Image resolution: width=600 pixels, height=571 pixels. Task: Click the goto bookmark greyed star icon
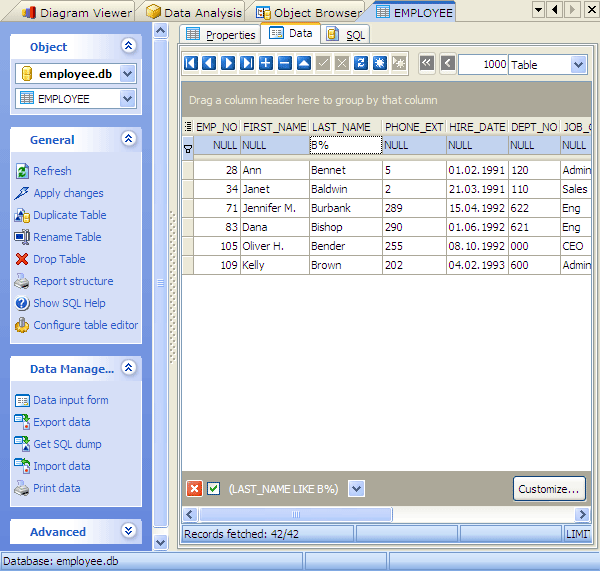[399, 63]
